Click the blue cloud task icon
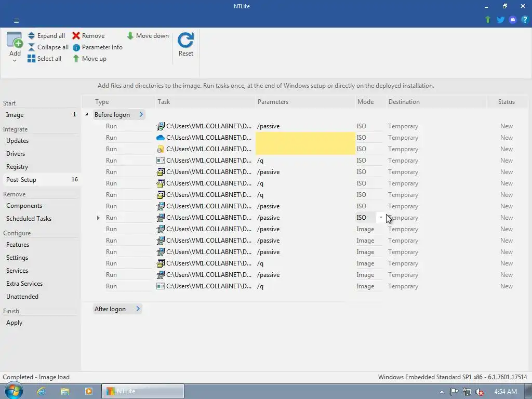 [161, 138]
